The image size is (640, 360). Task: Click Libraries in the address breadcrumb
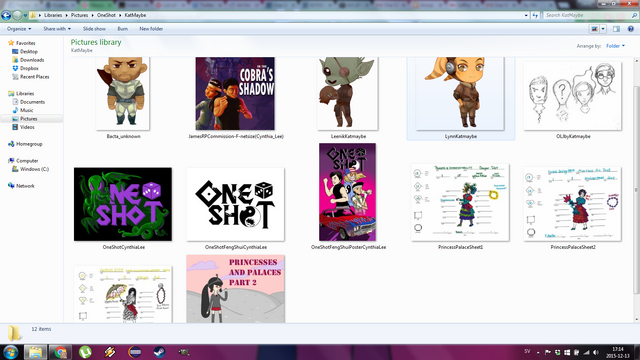[x=53, y=15]
